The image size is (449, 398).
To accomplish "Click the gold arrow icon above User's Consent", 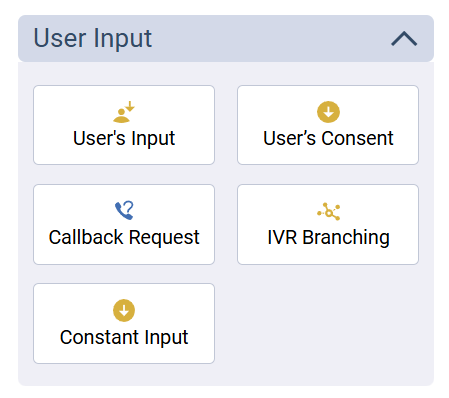I will (x=328, y=112).
